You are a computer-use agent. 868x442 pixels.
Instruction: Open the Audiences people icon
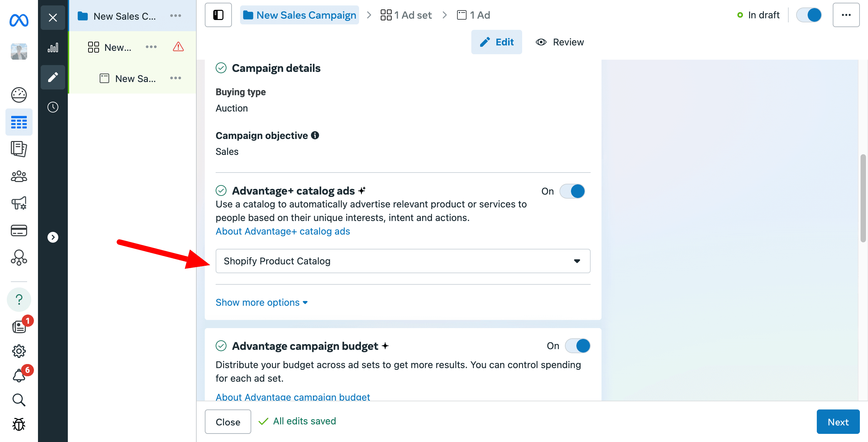[19, 176]
